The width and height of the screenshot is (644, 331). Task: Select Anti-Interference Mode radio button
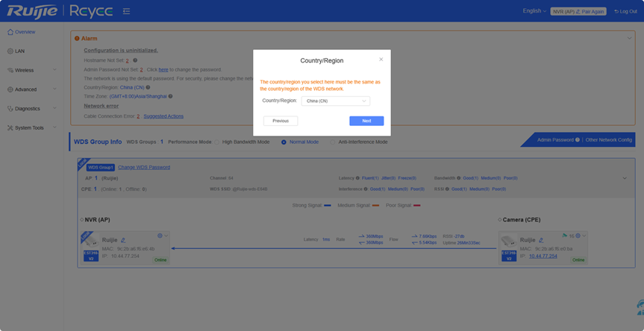333,142
